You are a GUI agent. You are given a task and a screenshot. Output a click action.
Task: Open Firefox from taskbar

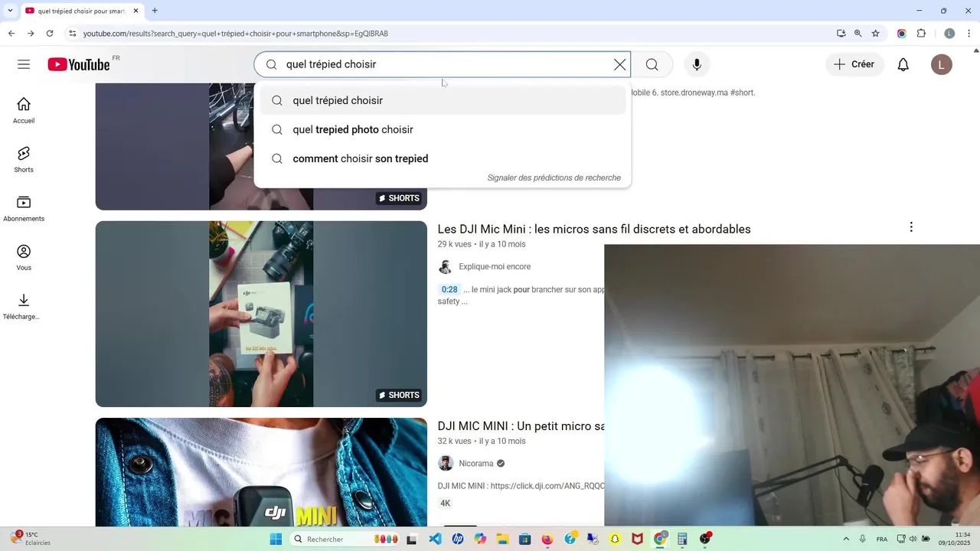547,539
